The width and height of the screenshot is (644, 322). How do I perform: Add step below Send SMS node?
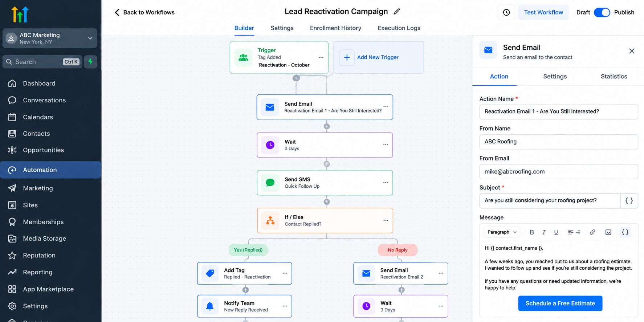point(327,202)
